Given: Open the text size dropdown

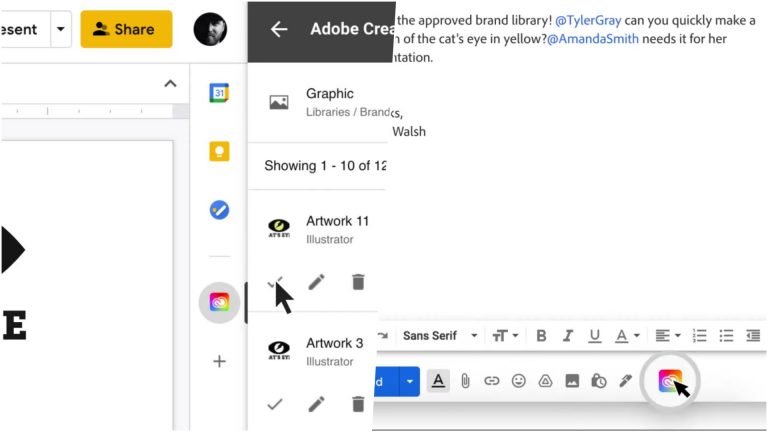Looking at the screenshot, I should coord(505,336).
